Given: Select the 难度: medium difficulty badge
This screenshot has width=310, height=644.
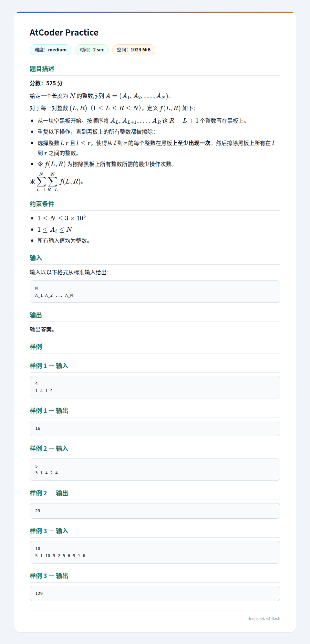Looking at the screenshot, I should (50, 50).
